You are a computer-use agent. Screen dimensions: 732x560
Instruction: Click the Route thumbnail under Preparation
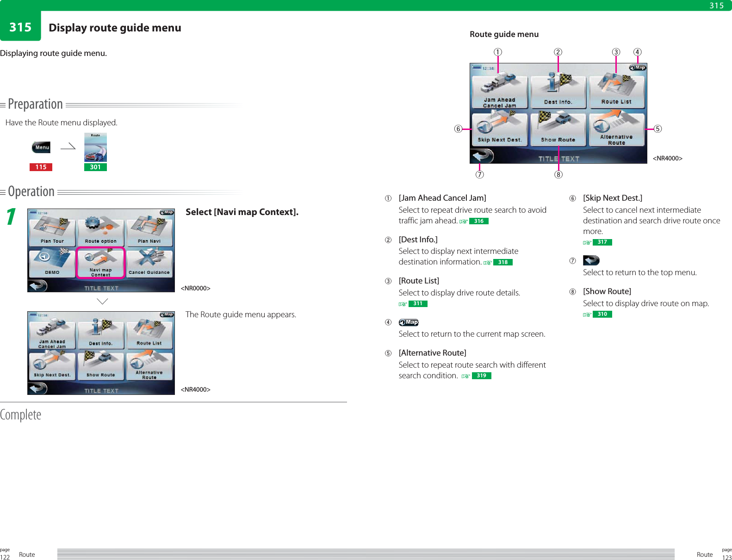(95, 147)
